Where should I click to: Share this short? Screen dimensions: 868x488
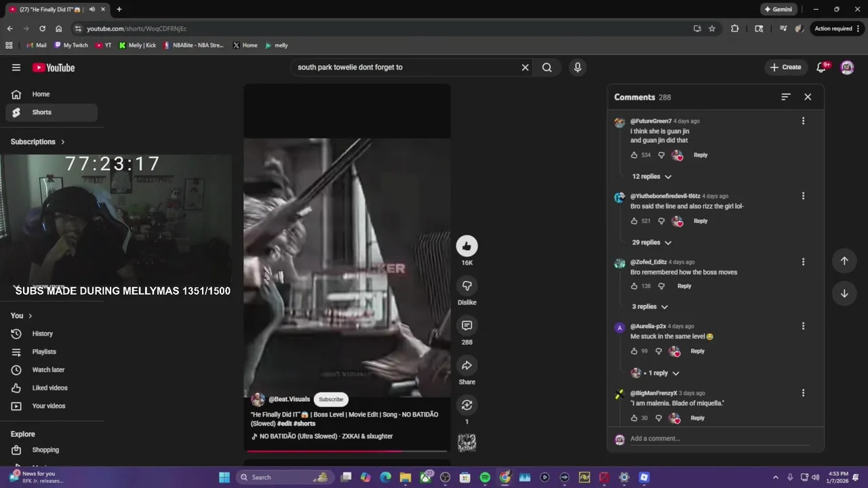click(x=467, y=365)
